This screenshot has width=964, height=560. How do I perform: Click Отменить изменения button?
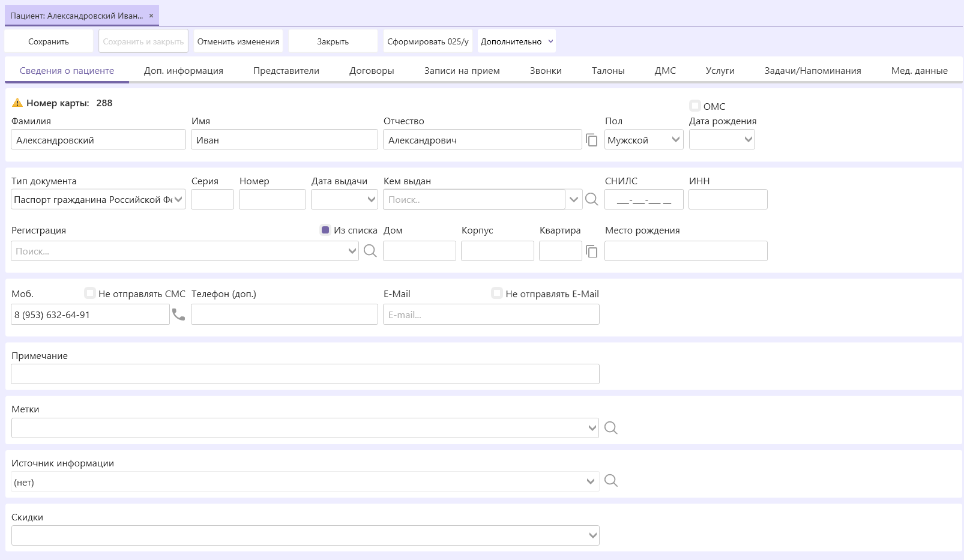pos(238,41)
